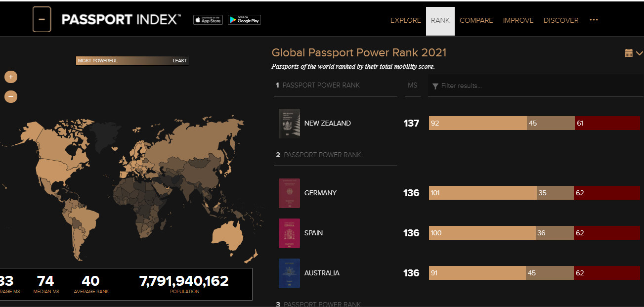Click the Passport Index logo icon
This screenshot has width=644, height=307.
coord(42,20)
